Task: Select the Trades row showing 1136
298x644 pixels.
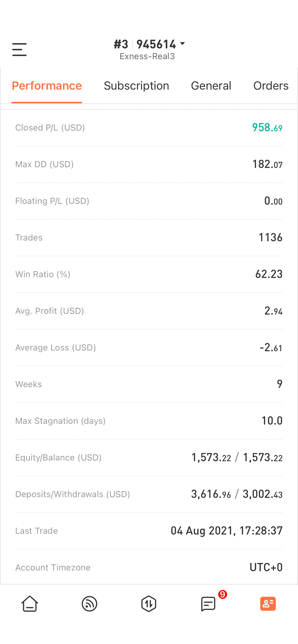Action: pos(149,237)
